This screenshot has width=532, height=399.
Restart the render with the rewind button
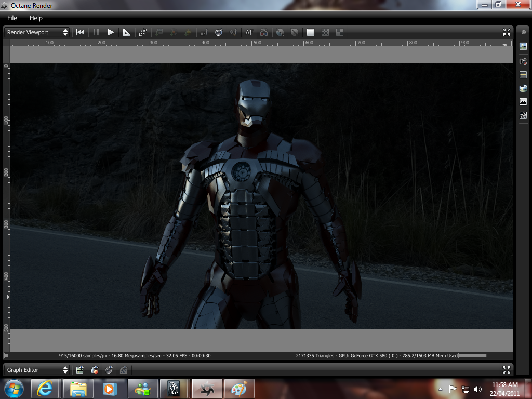pos(80,32)
